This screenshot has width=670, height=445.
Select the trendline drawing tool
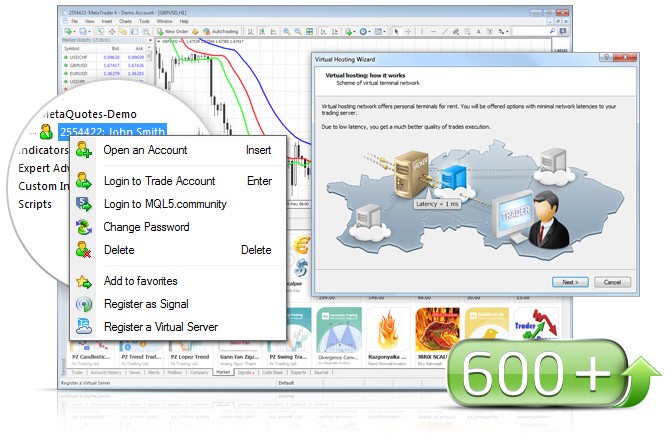(445, 32)
